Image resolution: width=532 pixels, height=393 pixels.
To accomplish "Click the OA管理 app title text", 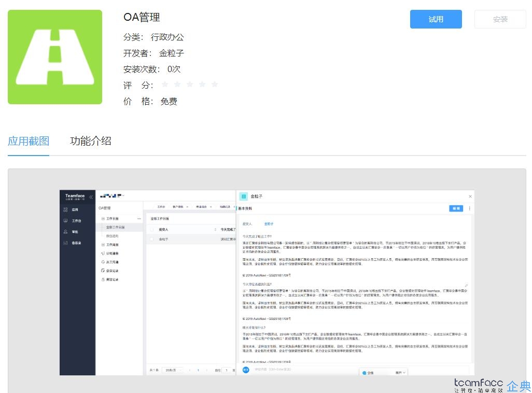I will 142,17.
